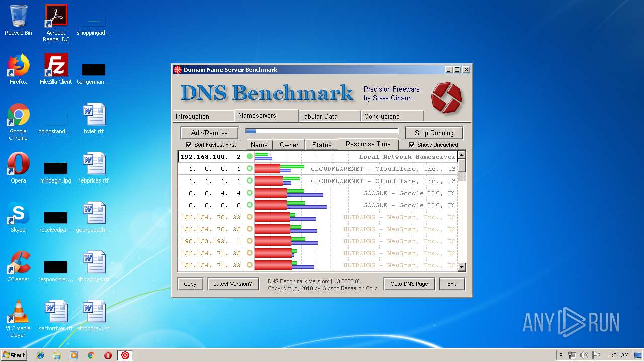Open VLC media player desktop icon

tap(18, 319)
